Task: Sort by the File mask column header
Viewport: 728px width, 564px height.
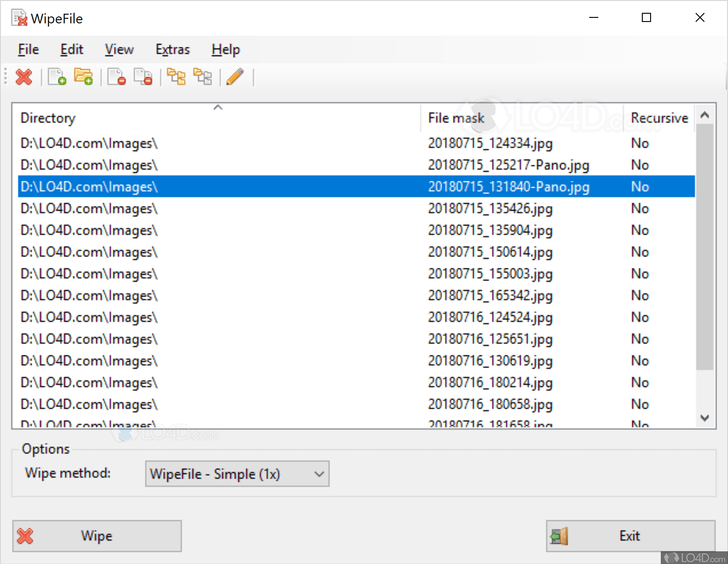Action: 522,118
